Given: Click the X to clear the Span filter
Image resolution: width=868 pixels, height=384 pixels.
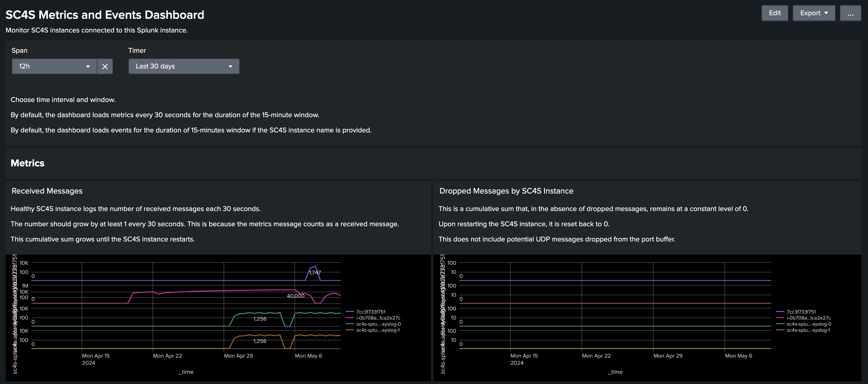Looking at the screenshot, I should 105,66.
